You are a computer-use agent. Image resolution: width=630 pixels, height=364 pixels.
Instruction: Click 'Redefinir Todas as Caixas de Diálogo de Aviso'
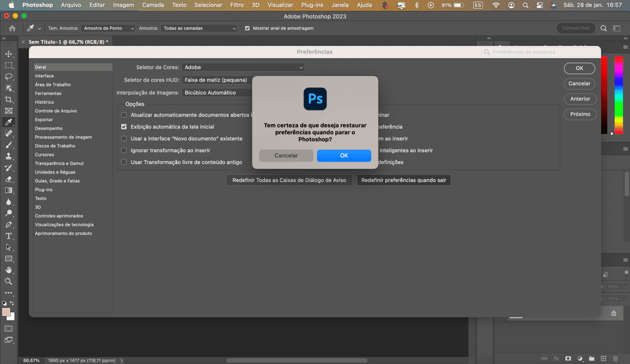pos(289,180)
